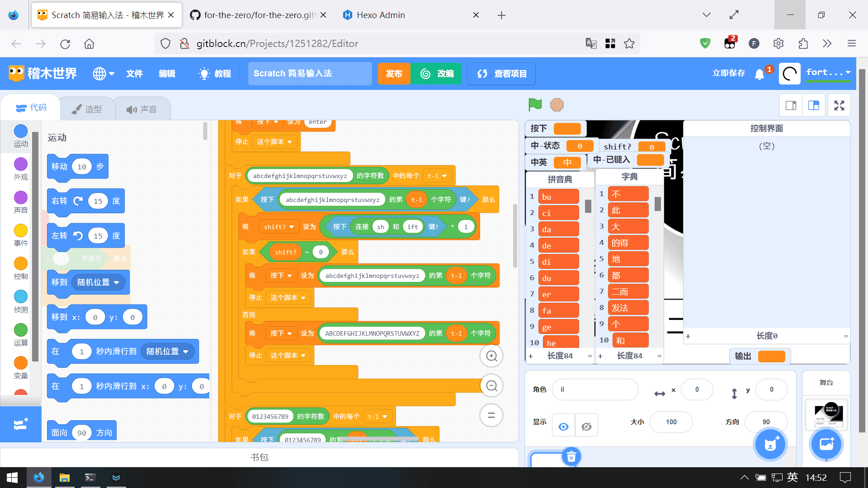Switch to small stage layout
The width and height of the screenshot is (868, 488).
(x=791, y=106)
